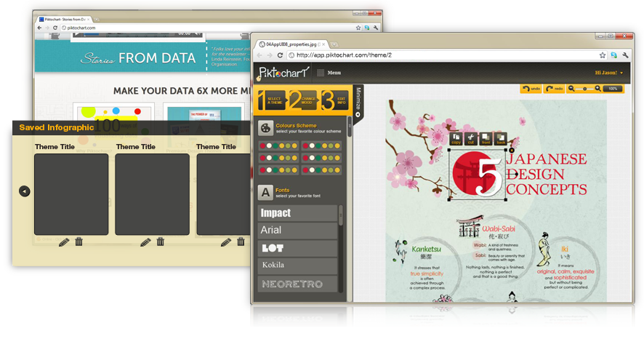Click the Colours Scheme palette icon
644x339 pixels.
(266, 128)
